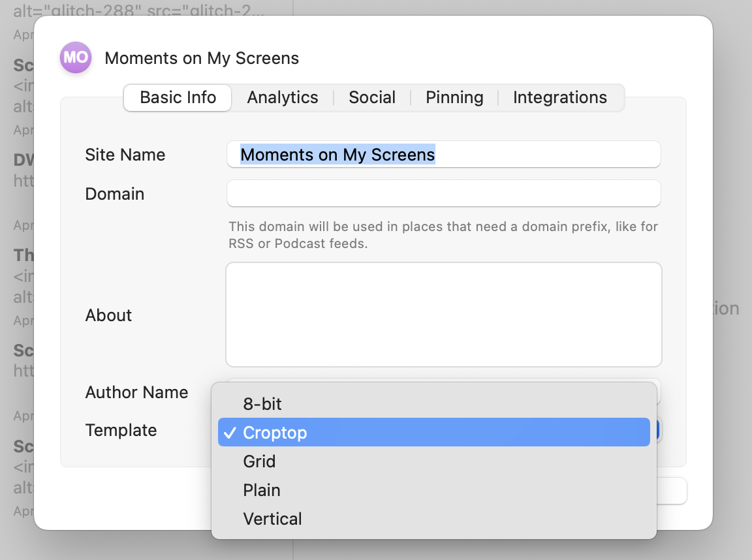
Task: Click the domain prefix help text
Action: [443, 235]
